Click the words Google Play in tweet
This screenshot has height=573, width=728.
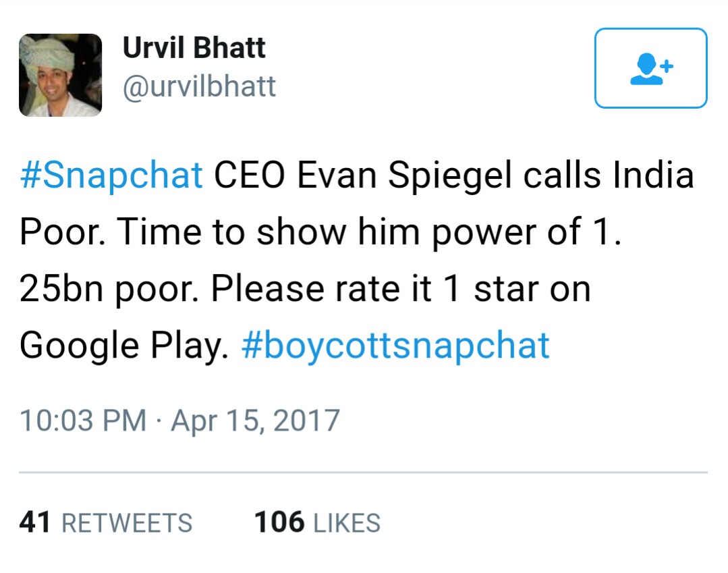124,346
